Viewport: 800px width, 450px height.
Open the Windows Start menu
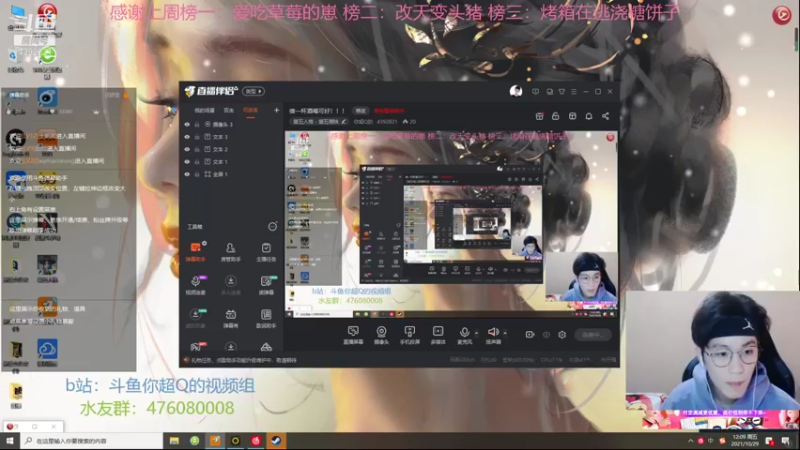[10, 440]
